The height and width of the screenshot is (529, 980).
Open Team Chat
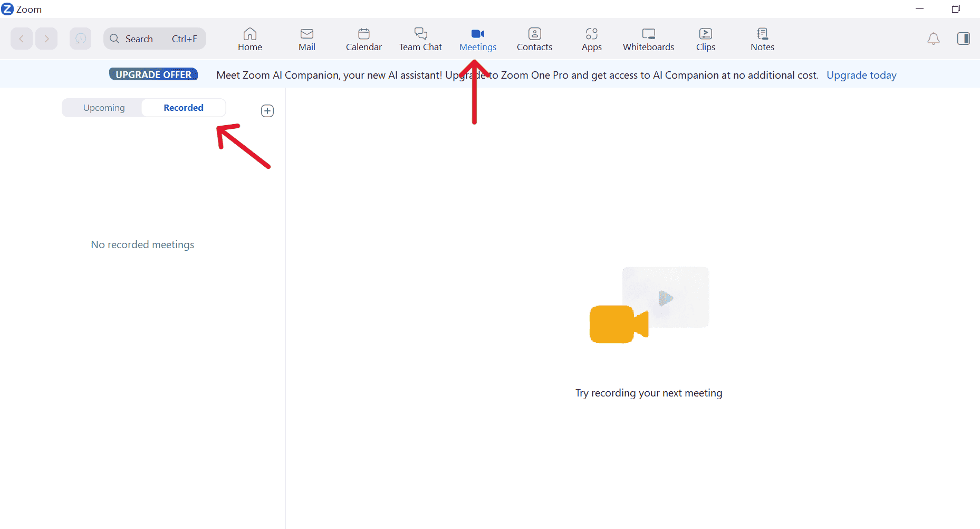(x=420, y=39)
